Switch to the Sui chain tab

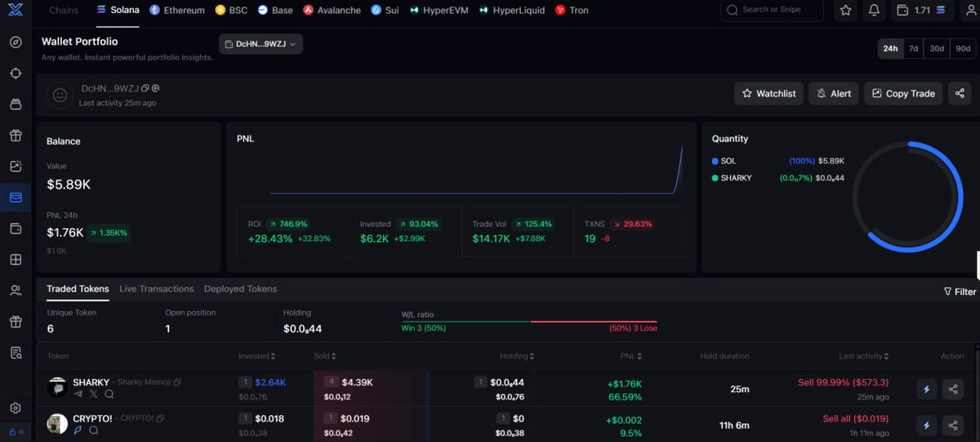[x=385, y=11]
